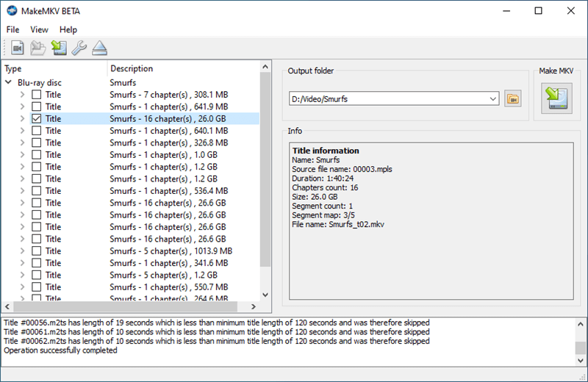This screenshot has height=382, width=588.
Task: Click the horizontal scroll left arrow
Action: (x=7, y=306)
